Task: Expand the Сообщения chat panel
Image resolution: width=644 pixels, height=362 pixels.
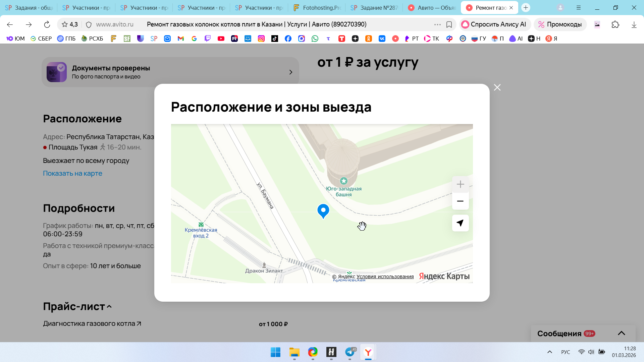Action: [x=621, y=333]
